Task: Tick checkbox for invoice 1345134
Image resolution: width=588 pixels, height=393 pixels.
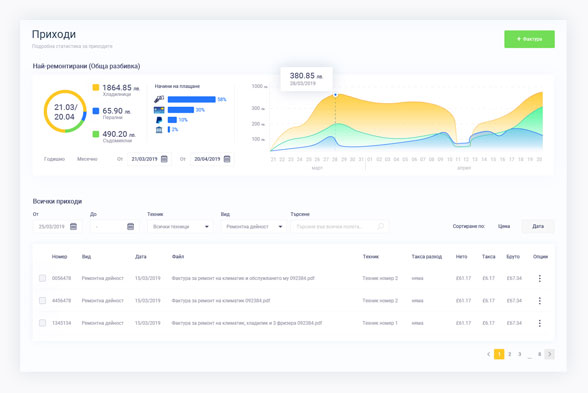Action: tap(42, 323)
